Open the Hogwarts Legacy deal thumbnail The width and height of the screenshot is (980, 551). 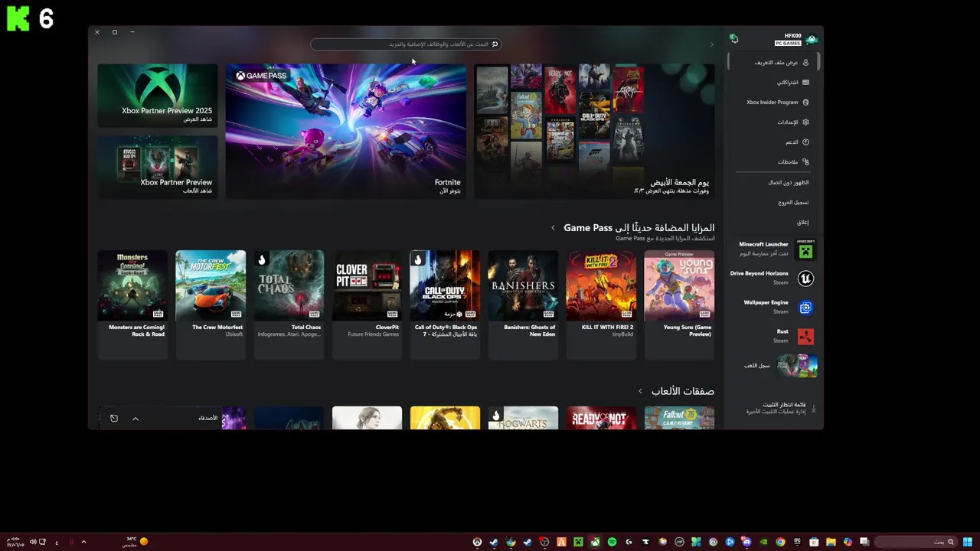pyautogui.click(x=523, y=418)
